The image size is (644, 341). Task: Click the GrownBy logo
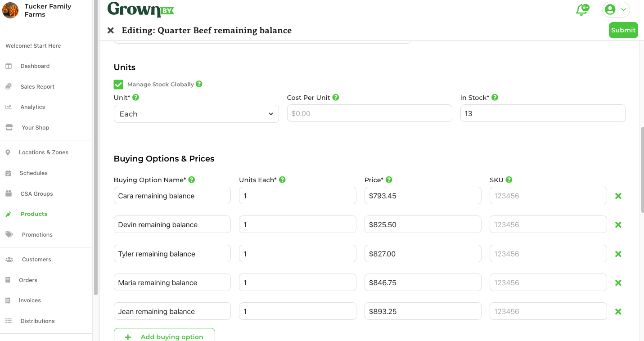pyautogui.click(x=141, y=9)
